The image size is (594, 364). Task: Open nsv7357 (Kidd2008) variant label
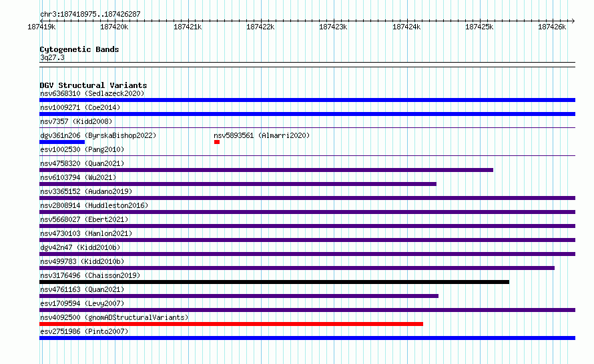(76, 121)
